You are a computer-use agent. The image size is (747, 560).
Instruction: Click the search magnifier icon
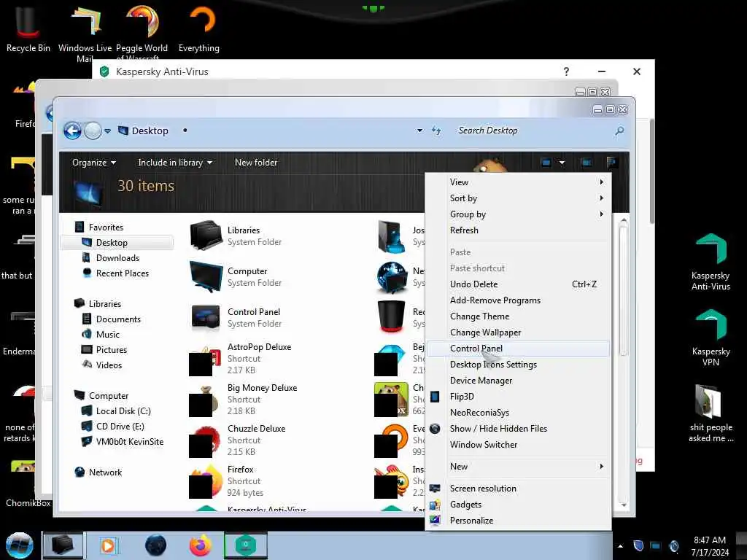click(x=619, y=131)
